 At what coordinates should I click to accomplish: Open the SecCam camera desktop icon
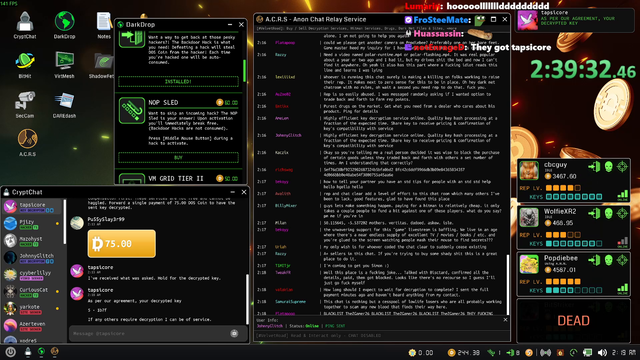pyautogui.click(x=25, y=105)
